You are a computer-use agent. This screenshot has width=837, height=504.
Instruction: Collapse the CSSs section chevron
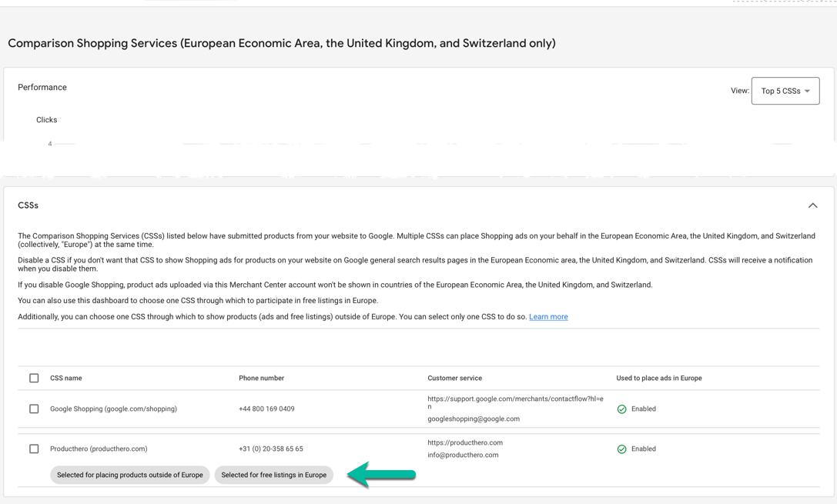[812, 205]
